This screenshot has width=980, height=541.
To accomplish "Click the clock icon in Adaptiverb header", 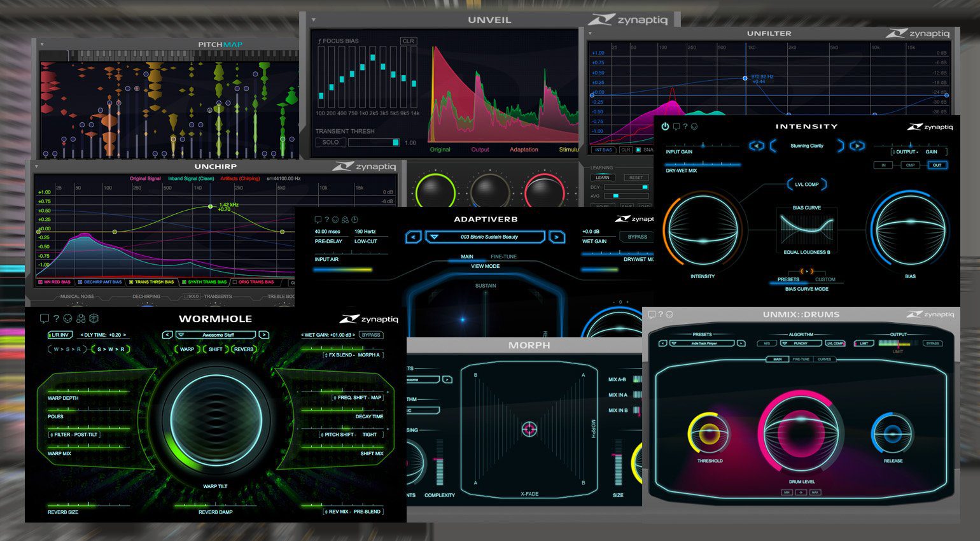I will [x=354, y=220].
